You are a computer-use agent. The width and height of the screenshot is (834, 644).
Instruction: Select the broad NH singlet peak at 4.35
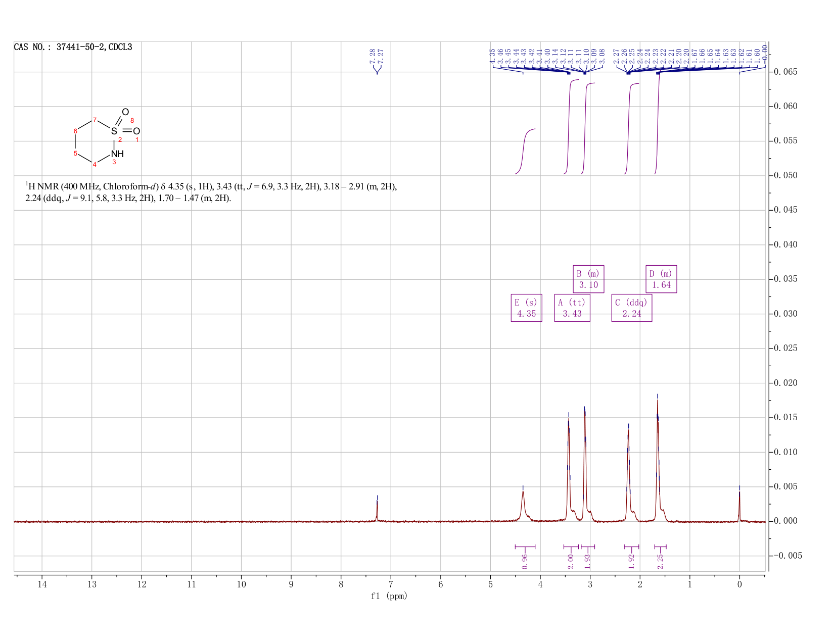(523, 504)
